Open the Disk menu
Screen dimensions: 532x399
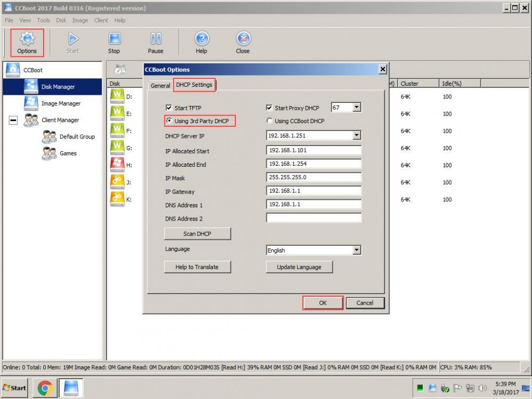tap(61, 20)
